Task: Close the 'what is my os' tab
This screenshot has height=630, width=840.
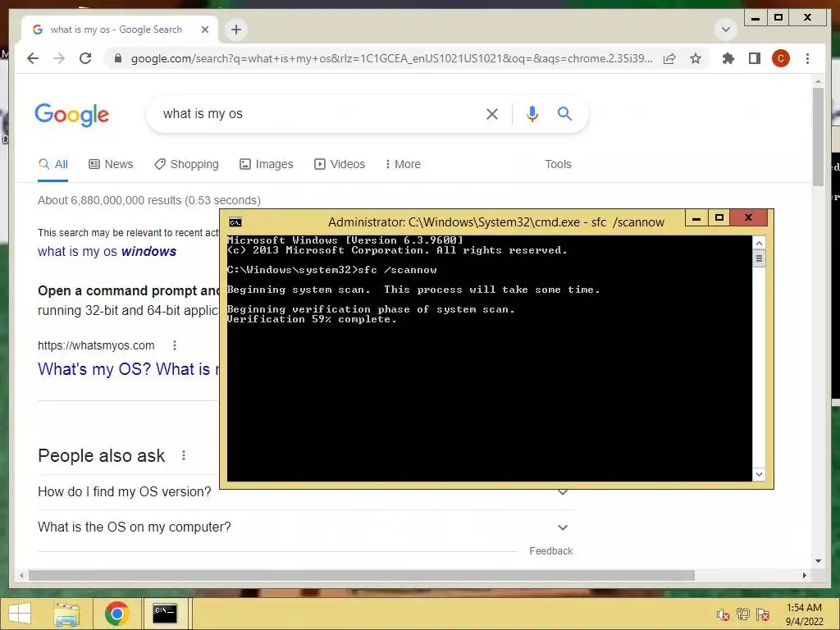Action: (204, 30)
